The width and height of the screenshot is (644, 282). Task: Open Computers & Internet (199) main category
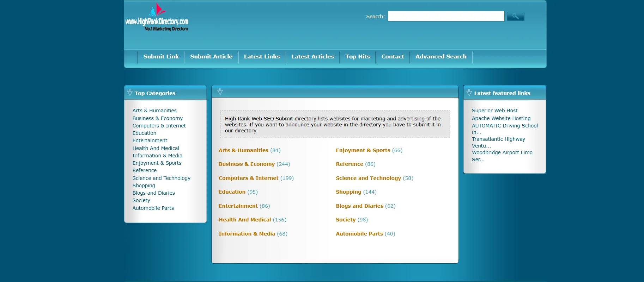click(x=248, y=178)
